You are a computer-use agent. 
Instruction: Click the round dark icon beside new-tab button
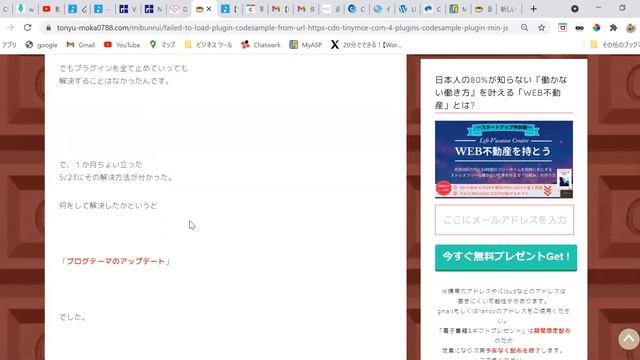575,9
